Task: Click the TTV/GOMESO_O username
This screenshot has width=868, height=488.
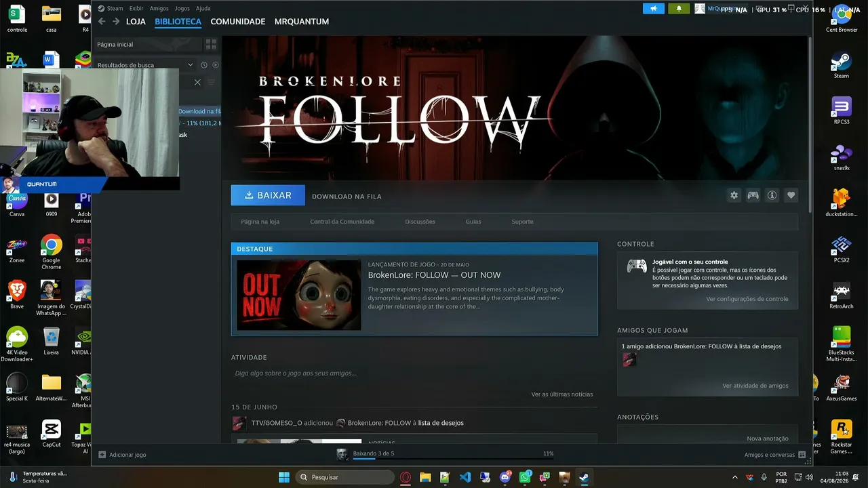Action: pos(277,423)
